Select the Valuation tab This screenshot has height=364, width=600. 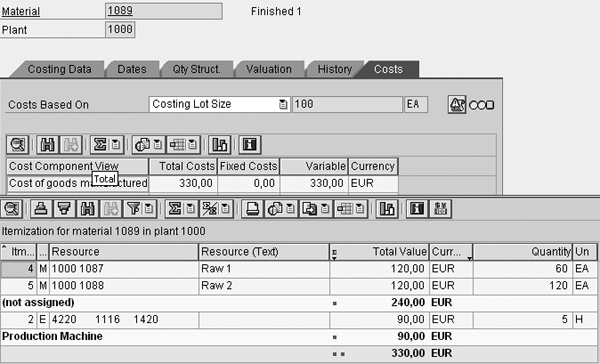click(x=269, y=69)
